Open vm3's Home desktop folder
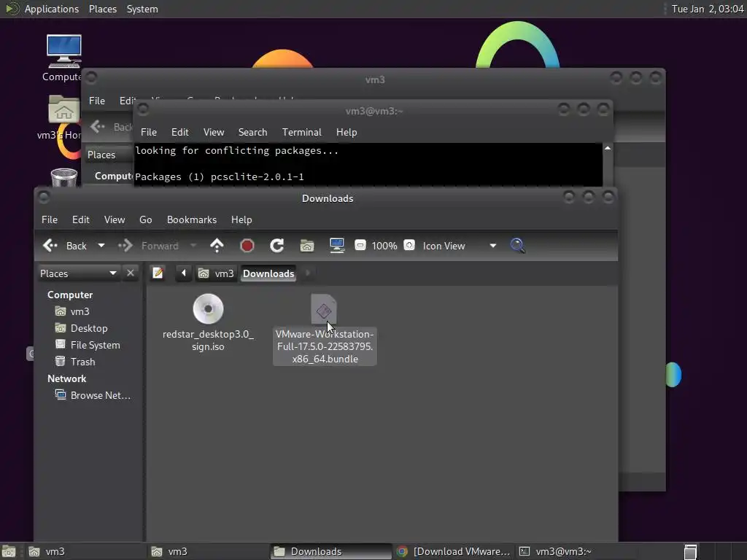This screenshot has width=747, height=560. pos(61,117)
